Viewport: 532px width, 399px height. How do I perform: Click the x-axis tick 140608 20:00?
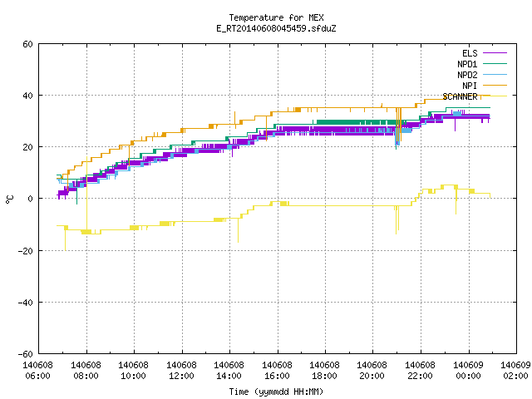tap(372, 371)
